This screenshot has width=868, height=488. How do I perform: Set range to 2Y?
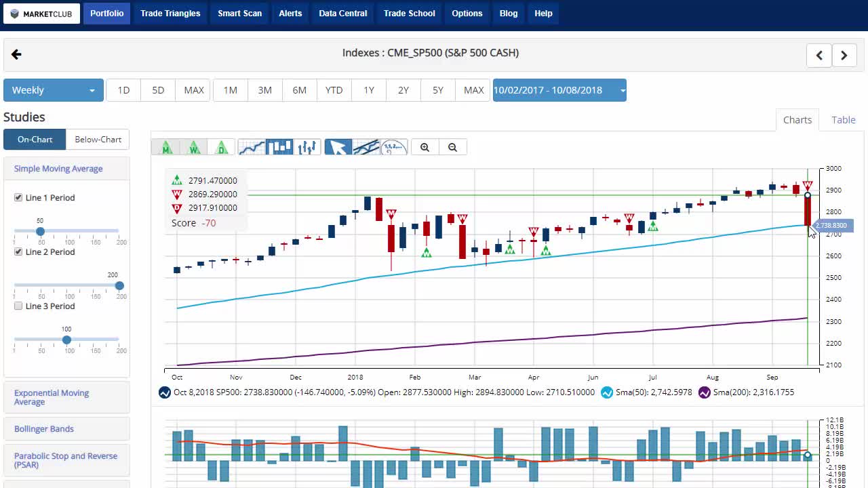point(403,90)
